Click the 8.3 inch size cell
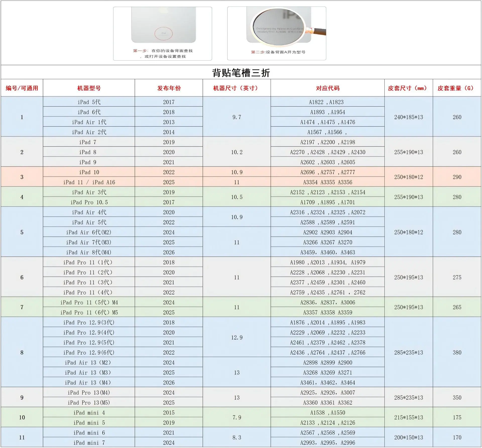 click(237, 437)
